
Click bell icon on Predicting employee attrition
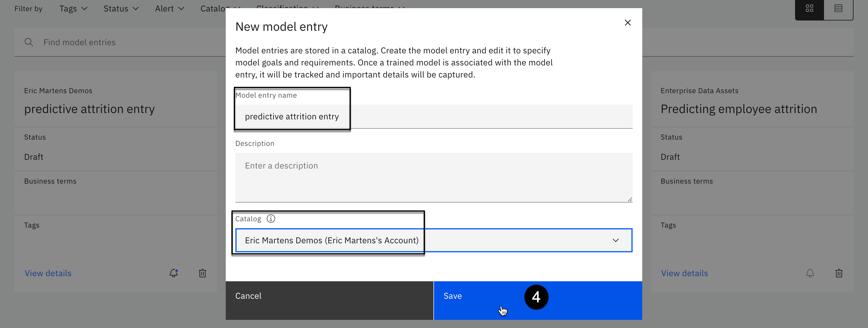[810, 273]
